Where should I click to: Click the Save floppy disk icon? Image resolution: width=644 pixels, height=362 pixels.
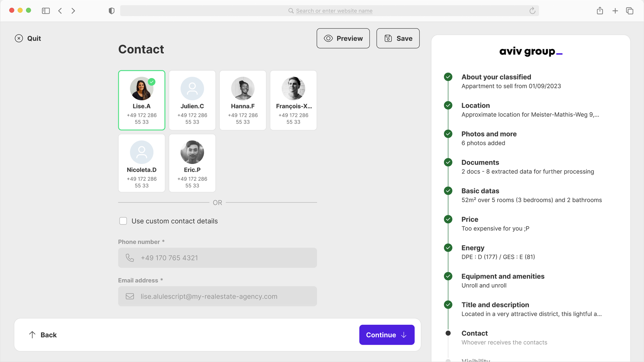pyautogui.click(x=388, y=38)
